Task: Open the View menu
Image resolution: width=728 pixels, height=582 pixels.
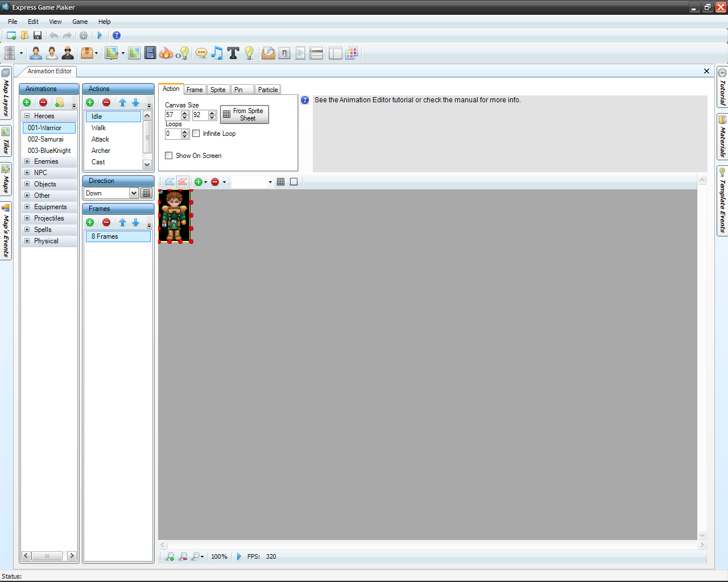Action: [55, 22]
